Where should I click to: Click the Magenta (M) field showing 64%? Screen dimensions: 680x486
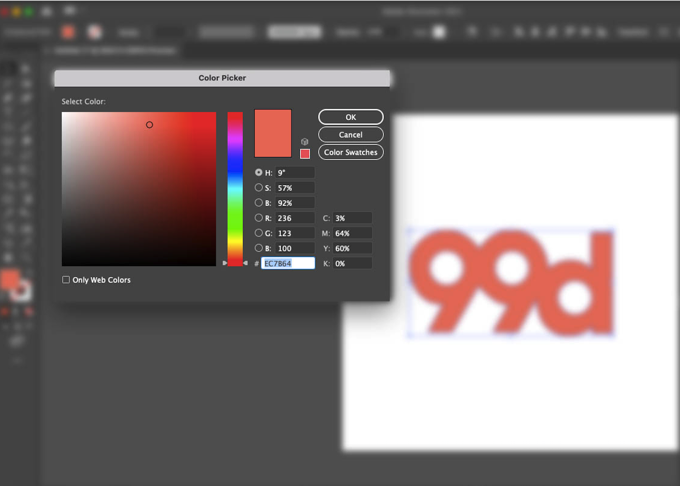coord(353,233)
